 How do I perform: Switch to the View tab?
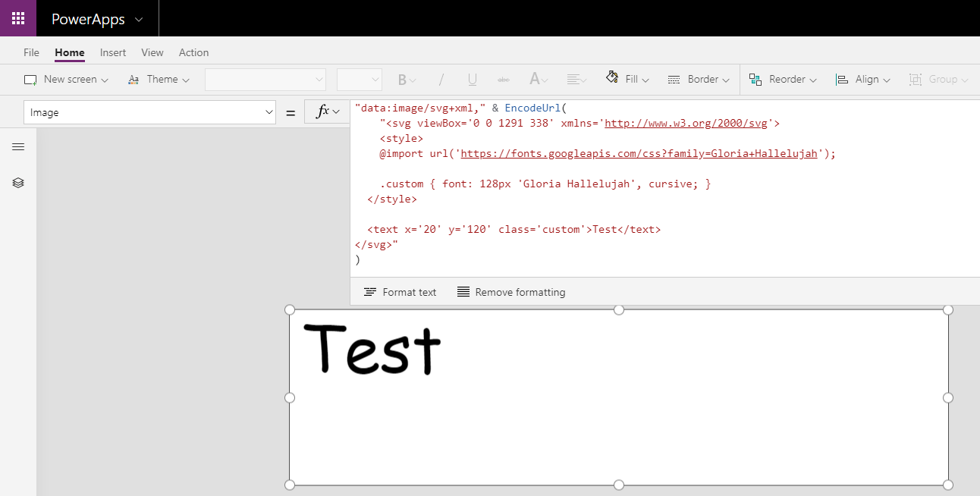point(152,52)
